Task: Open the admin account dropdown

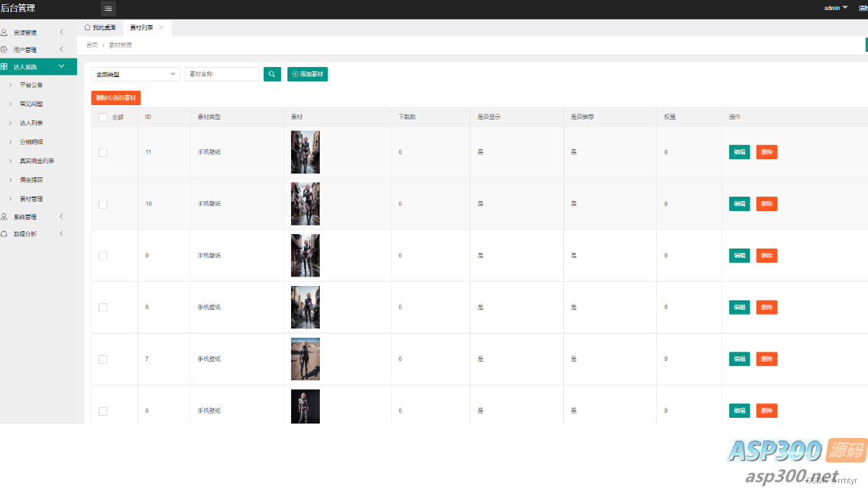Action: pos(836,8)
